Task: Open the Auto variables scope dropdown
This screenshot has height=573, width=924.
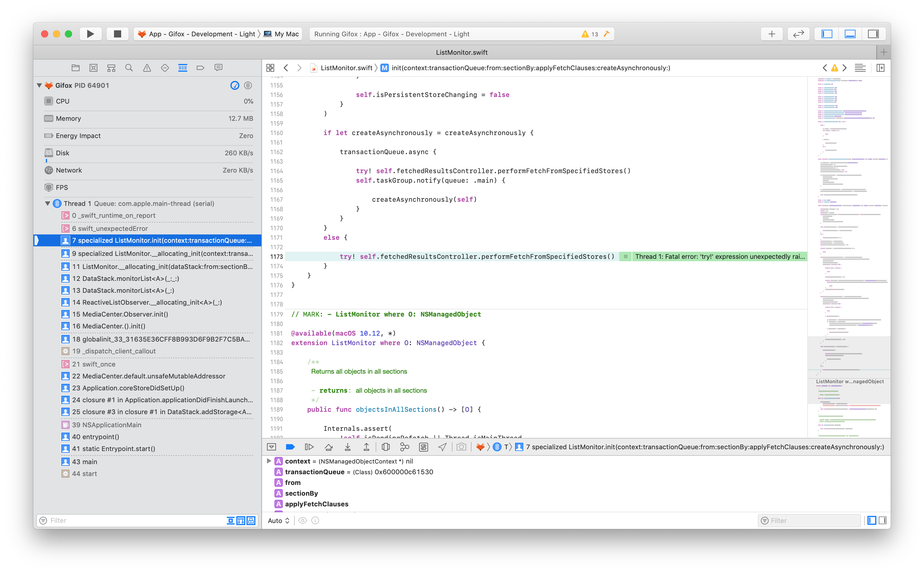Action: [279, 521]
